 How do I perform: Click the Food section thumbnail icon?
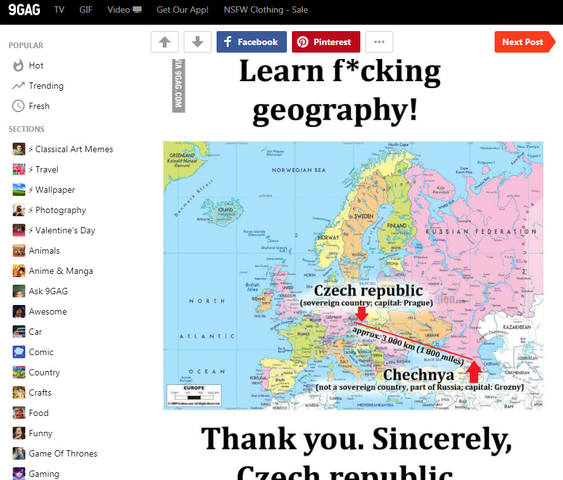[x=19, y=413]
